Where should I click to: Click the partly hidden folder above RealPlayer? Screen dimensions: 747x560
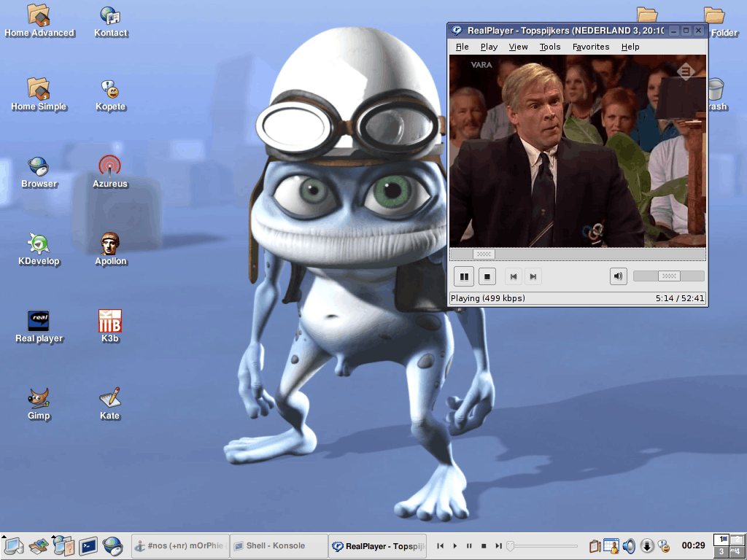click(647, 15)
